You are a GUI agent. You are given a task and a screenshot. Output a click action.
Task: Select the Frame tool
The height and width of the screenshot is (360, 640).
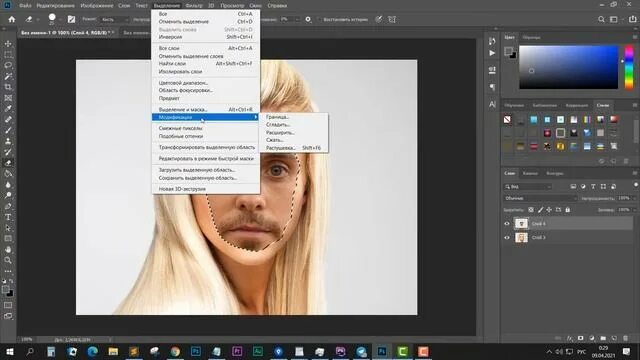[8, 98]
